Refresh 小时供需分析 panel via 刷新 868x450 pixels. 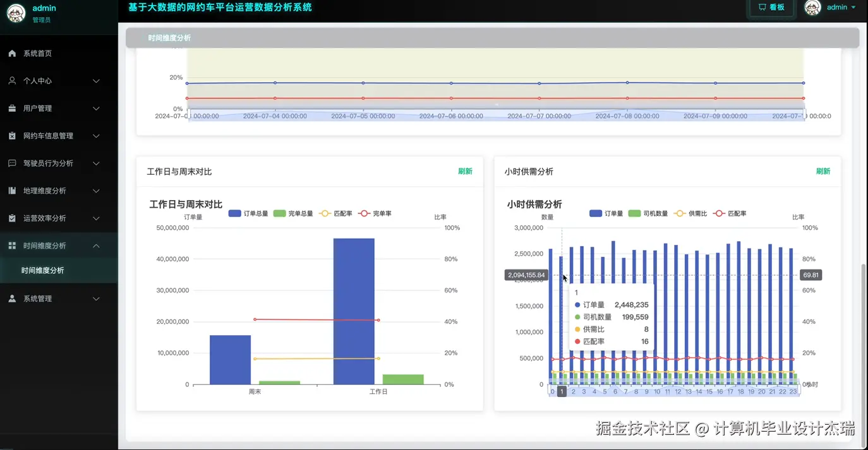pyautogui.click(x=823, y=171)
